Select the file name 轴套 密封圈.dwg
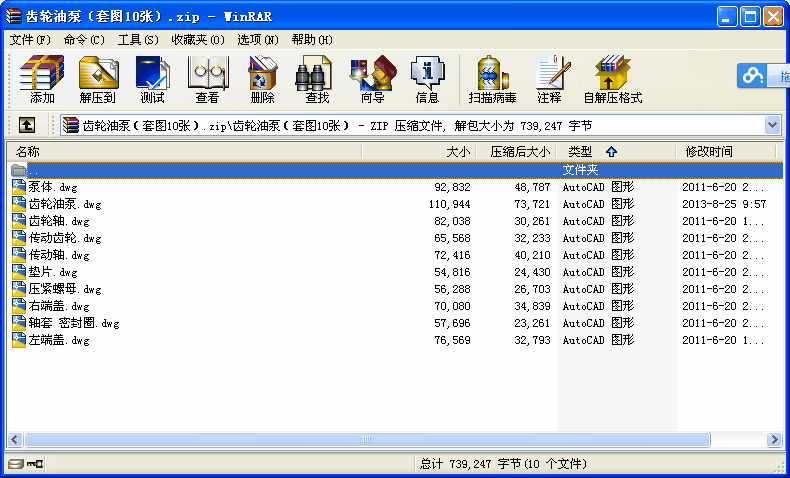The width and height of the screenshot is (790, 478). 74,323
